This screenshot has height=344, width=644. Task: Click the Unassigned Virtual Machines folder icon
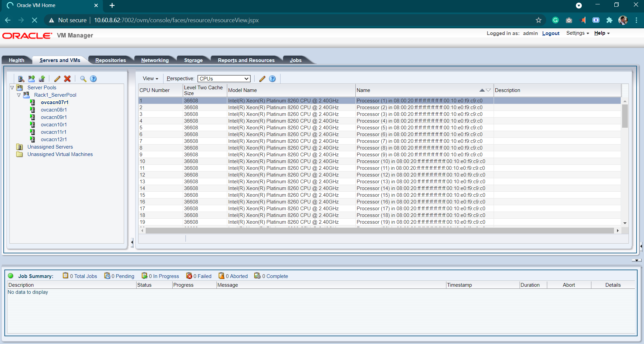(20, 154)
